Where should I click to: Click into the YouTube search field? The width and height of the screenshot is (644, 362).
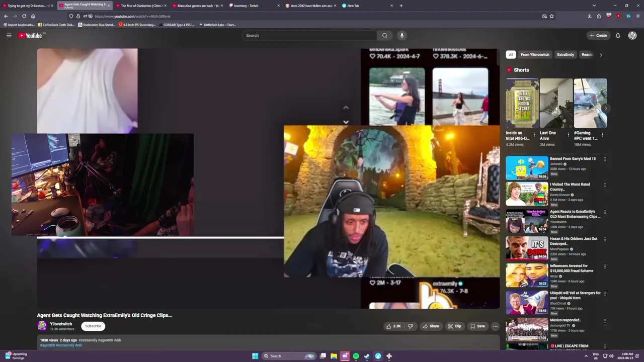pyautogui.click(x=309, y=35)
